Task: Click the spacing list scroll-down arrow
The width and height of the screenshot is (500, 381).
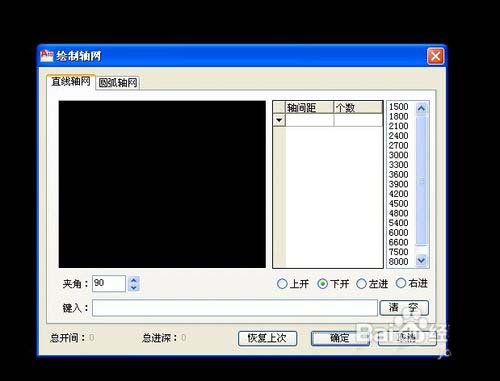Action: tap(421, 260)
